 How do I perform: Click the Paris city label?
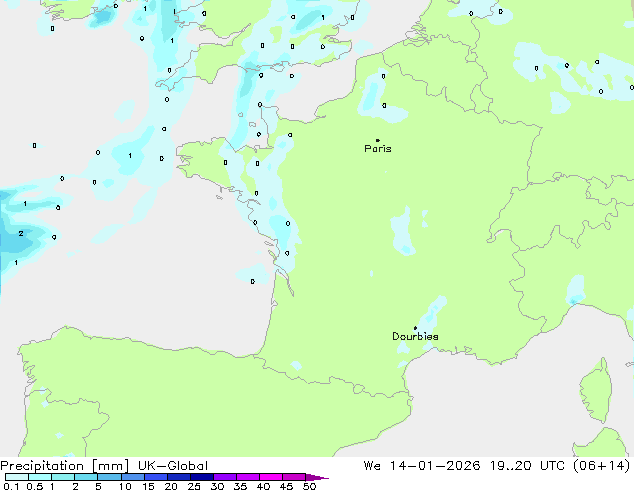(378, 149)
